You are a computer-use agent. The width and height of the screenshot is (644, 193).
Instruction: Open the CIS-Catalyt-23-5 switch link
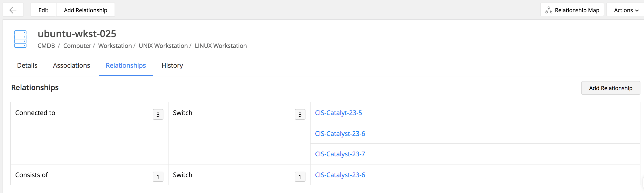(x=338, y=113)
